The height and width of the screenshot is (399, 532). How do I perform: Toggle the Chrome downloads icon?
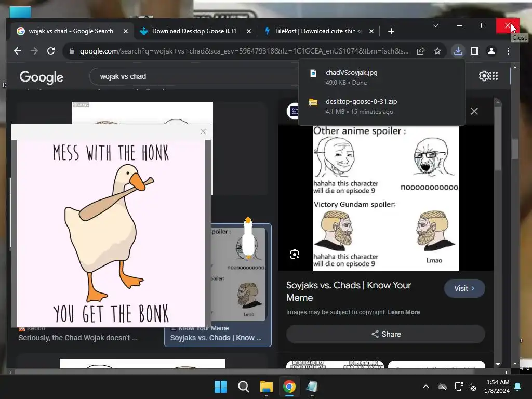pos(458,51)
